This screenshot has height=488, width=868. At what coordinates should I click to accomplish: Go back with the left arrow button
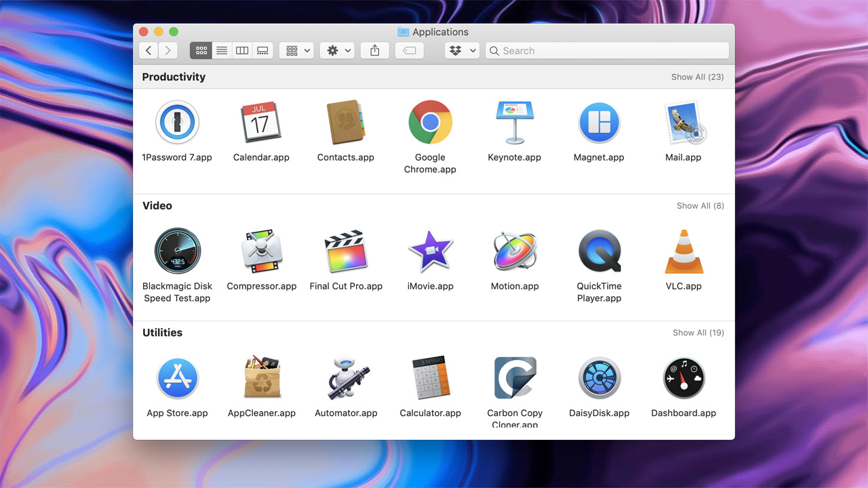click(x=149, y=51)
